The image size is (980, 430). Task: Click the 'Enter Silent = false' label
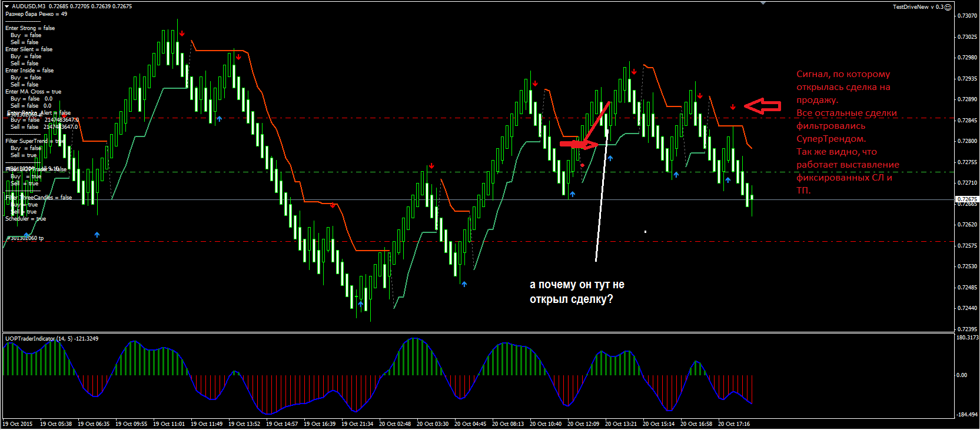29,49
